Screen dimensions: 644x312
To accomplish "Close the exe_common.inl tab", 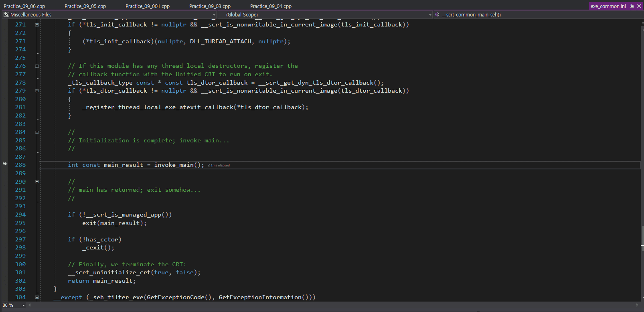I will point(639,6).
